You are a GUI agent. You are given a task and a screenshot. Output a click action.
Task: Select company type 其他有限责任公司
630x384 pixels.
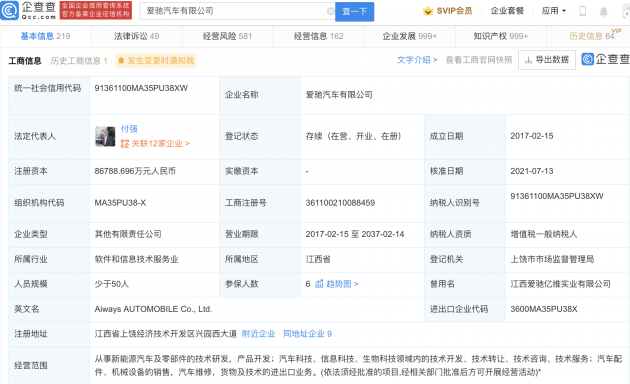(128, 234)
